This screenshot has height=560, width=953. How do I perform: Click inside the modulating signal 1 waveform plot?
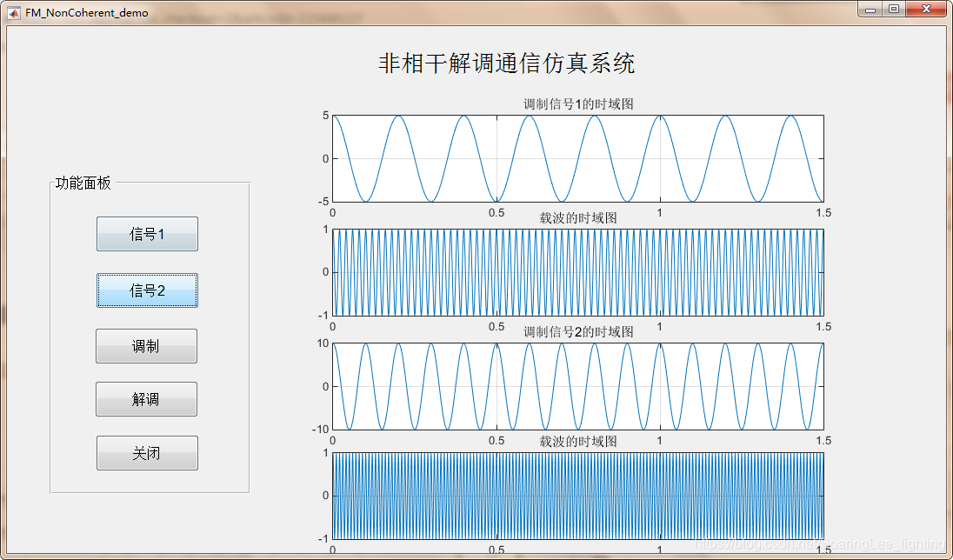point(578,158)
